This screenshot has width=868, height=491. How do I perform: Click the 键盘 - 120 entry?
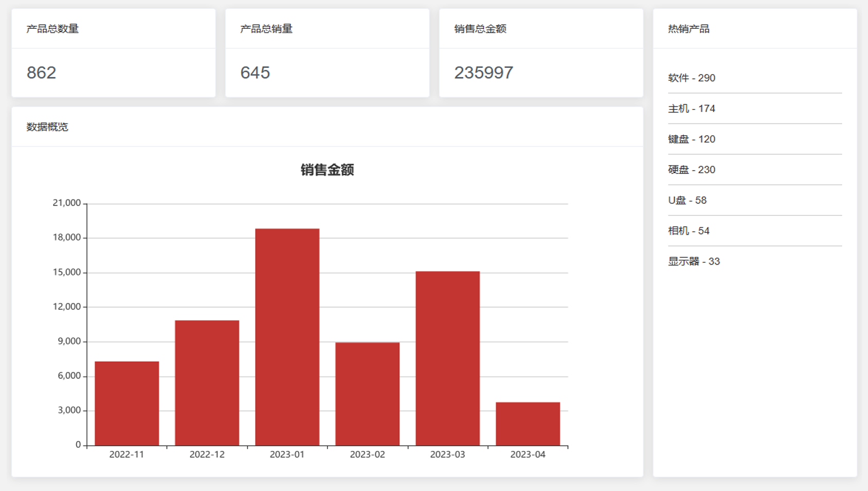coord(692,139)
